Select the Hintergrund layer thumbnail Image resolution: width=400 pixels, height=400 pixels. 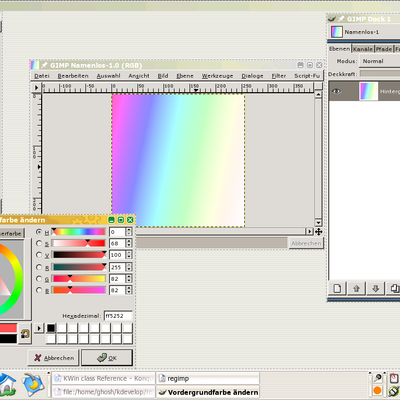coord(369,91)
